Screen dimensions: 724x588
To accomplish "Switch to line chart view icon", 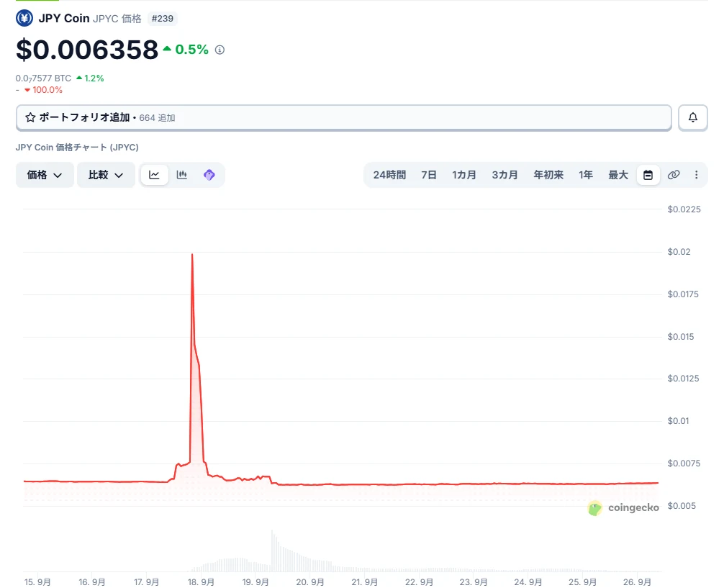I will (x=154, y=175).
